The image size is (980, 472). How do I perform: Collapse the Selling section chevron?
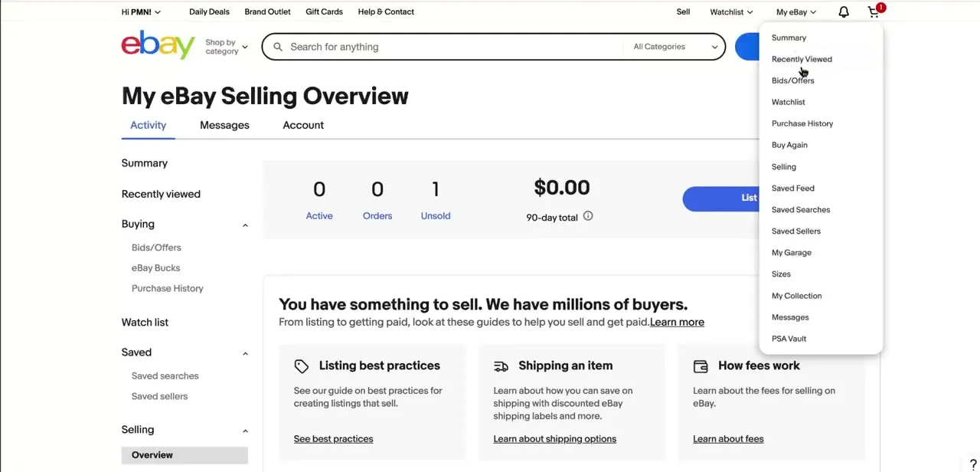(245, 431)
